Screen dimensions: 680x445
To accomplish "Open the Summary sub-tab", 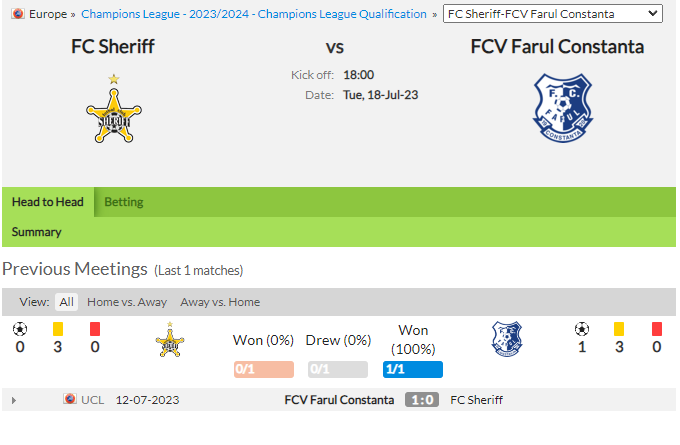I will pyautogui.click(x=36, y=232).
